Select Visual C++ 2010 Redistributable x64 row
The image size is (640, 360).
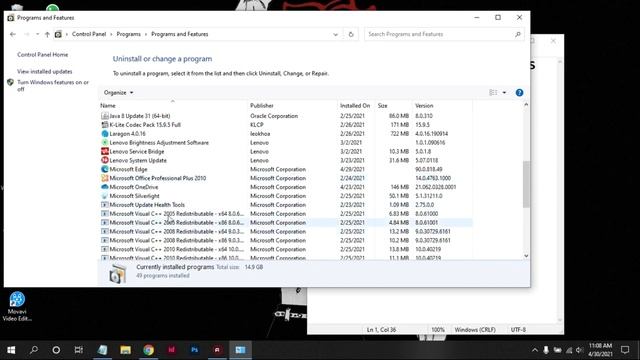[x=286, y=249]
